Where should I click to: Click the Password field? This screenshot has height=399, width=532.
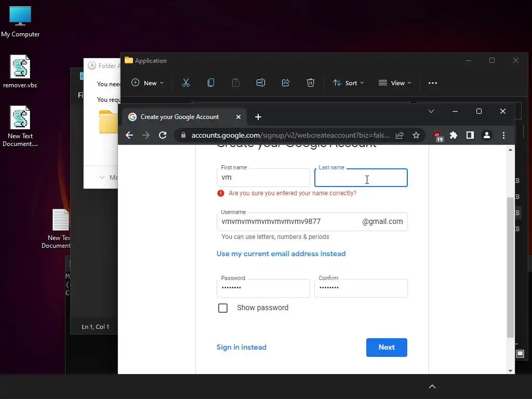click(263, 288)
